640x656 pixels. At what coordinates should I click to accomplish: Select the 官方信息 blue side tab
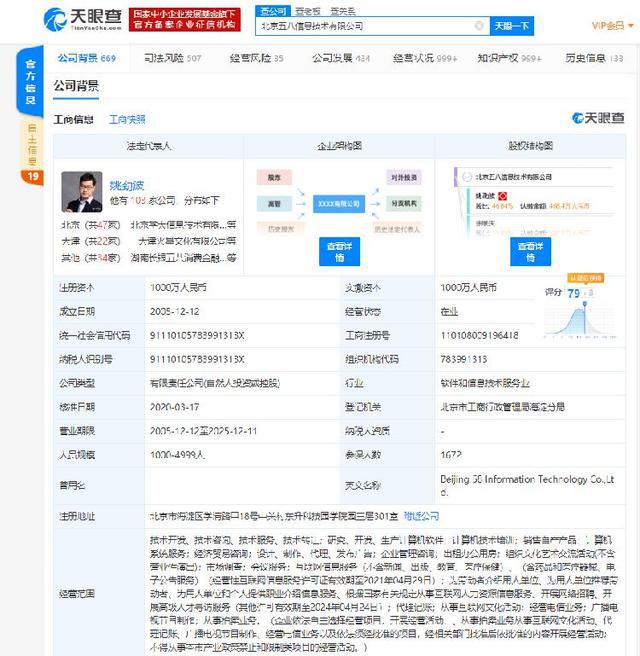click(x=30, y=82)
